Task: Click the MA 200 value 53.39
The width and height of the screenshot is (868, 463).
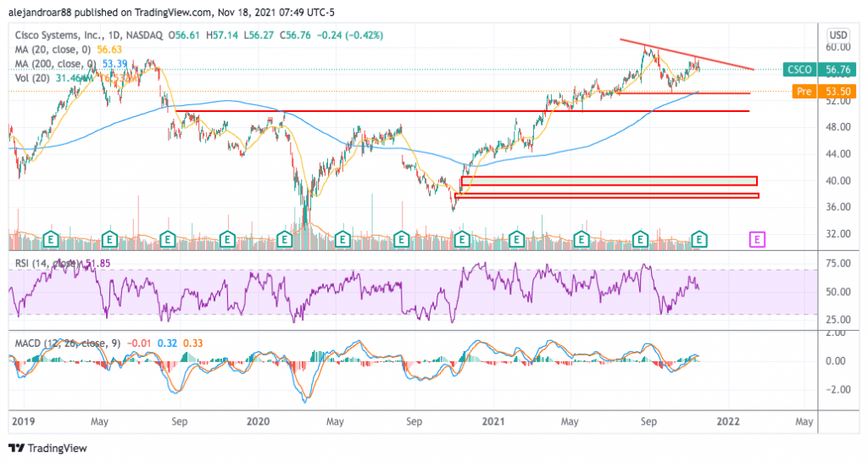Action: tap(114, 64)
